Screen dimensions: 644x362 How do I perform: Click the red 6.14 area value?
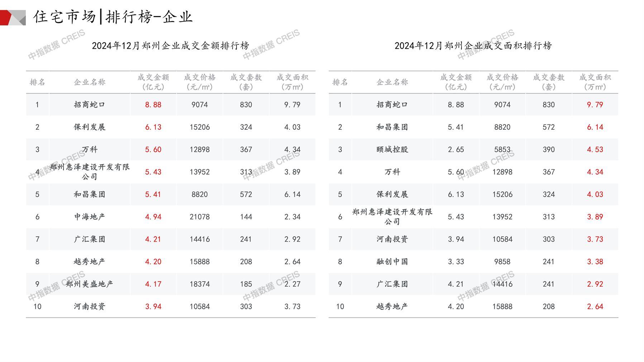coord(595,127)
